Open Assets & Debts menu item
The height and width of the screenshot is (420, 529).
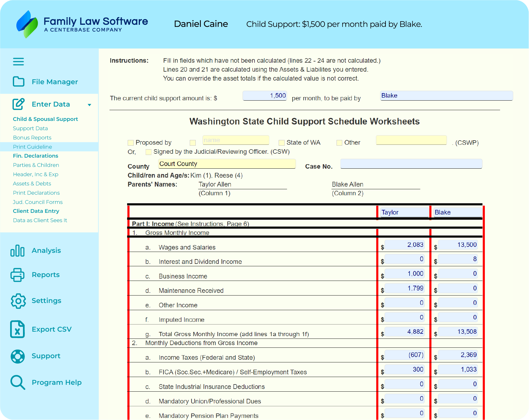coord(32,184)
